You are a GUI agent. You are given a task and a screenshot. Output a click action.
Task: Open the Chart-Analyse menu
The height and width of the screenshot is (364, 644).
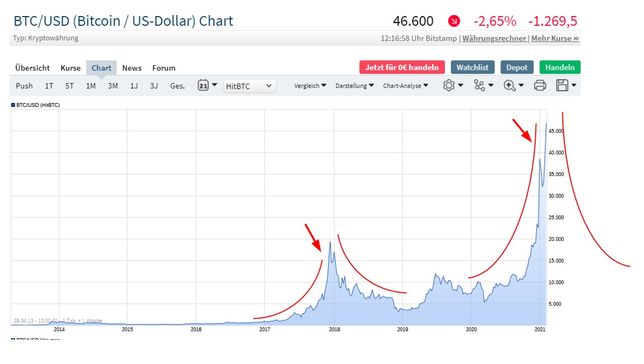pyautogui.click(x=405, y=86)
